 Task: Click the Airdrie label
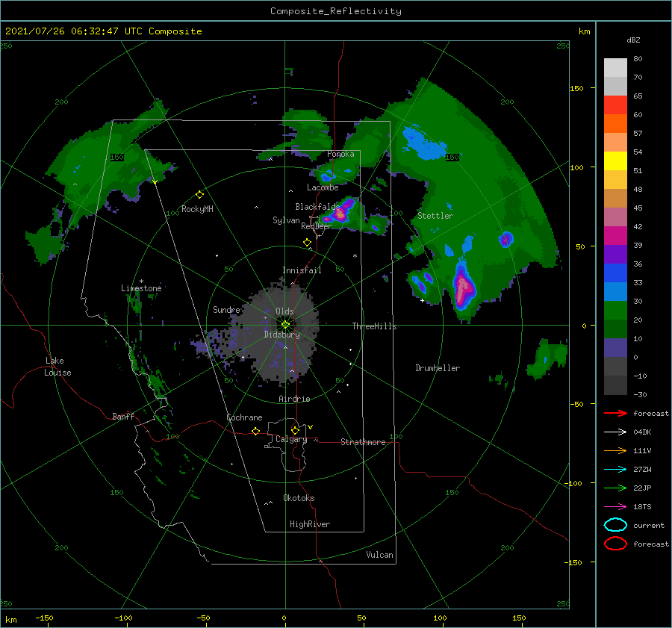point(294,399)
